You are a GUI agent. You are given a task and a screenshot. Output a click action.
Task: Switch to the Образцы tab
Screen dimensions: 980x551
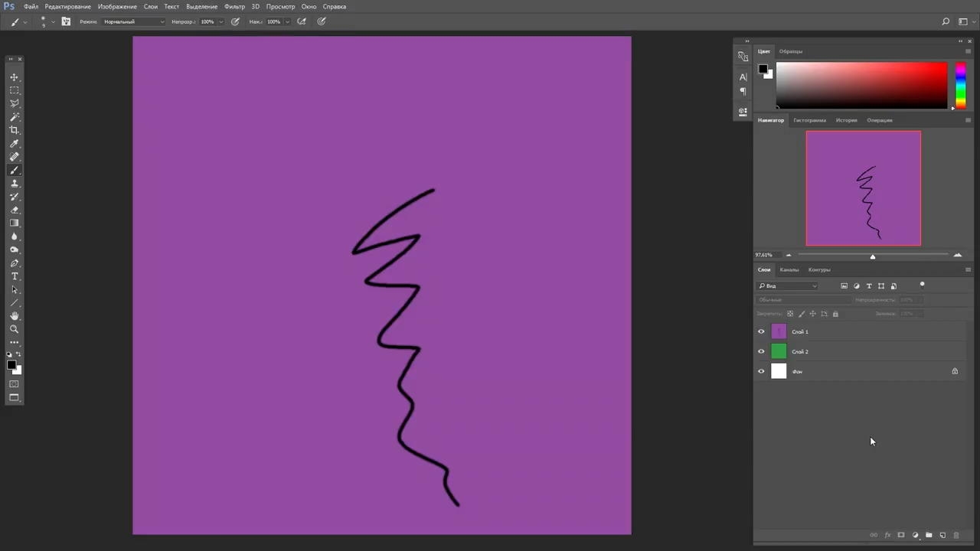791,51
